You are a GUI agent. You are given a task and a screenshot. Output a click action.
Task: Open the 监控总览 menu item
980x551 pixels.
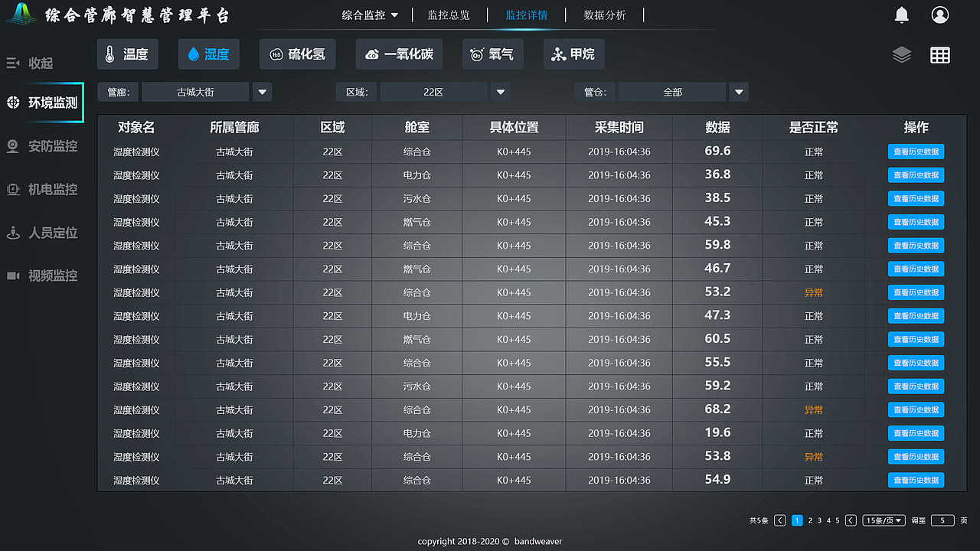tap(449, 15)
